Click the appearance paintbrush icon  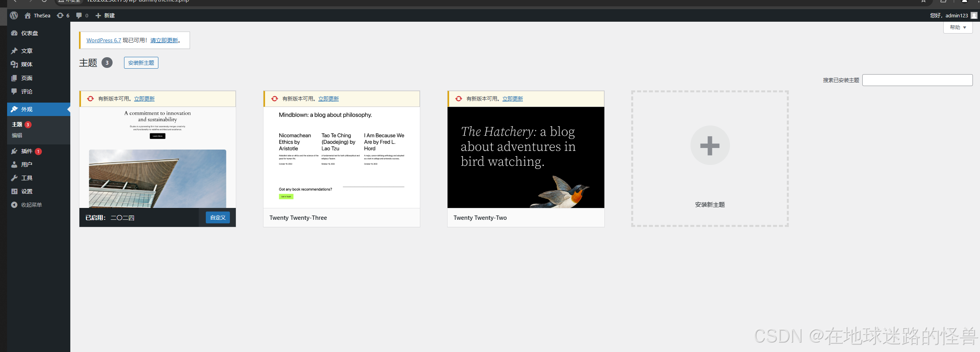[14, 109]
